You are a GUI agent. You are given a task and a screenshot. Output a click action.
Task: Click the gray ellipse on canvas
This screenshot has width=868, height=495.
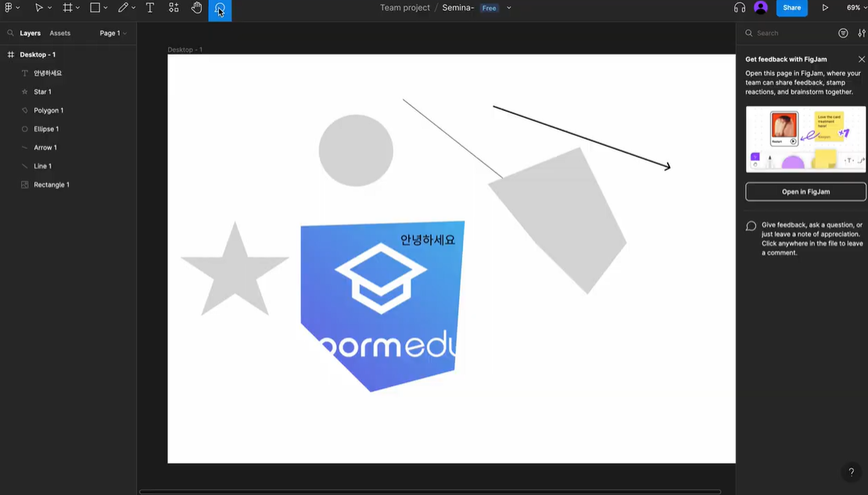pos(356,151)
